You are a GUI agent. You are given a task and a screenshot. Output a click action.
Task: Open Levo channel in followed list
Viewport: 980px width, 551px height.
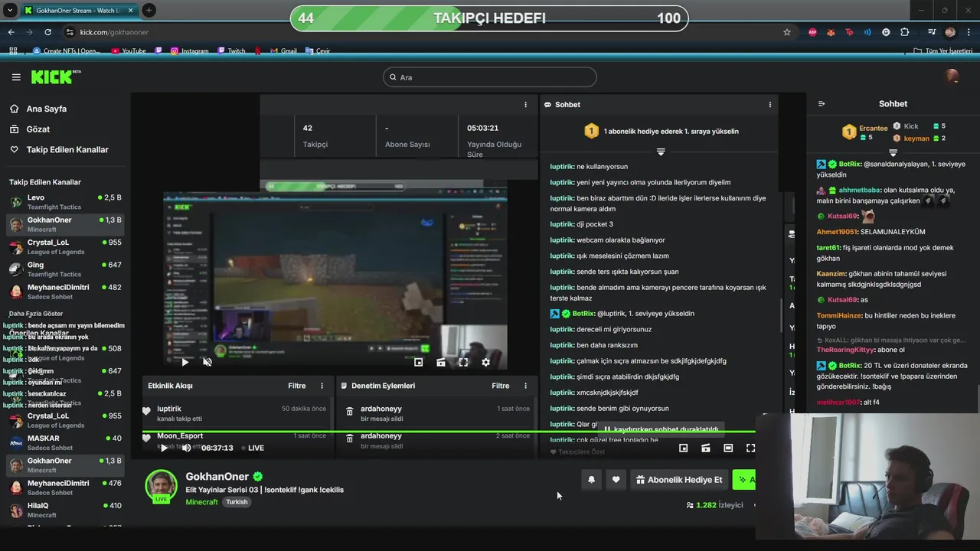pos(64,202)
